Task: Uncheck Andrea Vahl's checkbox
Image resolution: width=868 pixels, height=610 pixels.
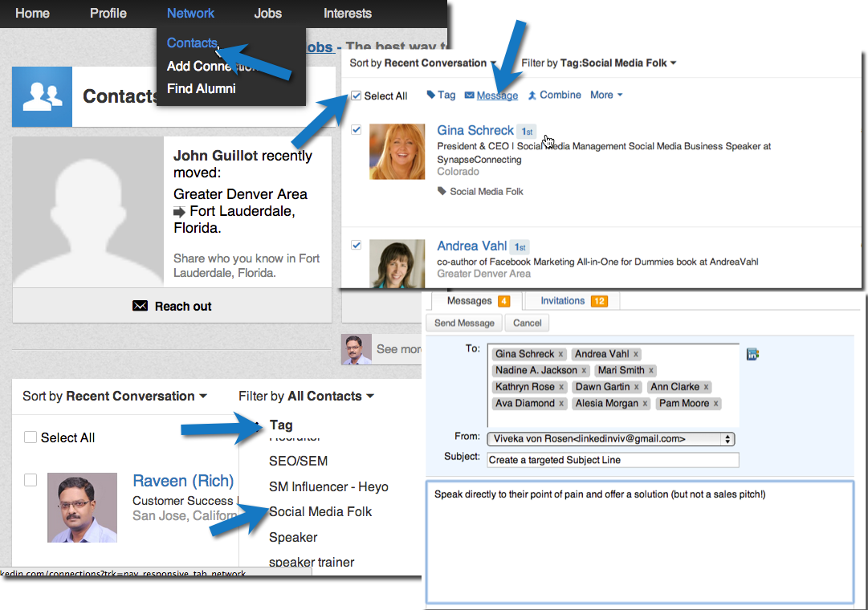Action: pyautogui.click(x=356, y=245)
